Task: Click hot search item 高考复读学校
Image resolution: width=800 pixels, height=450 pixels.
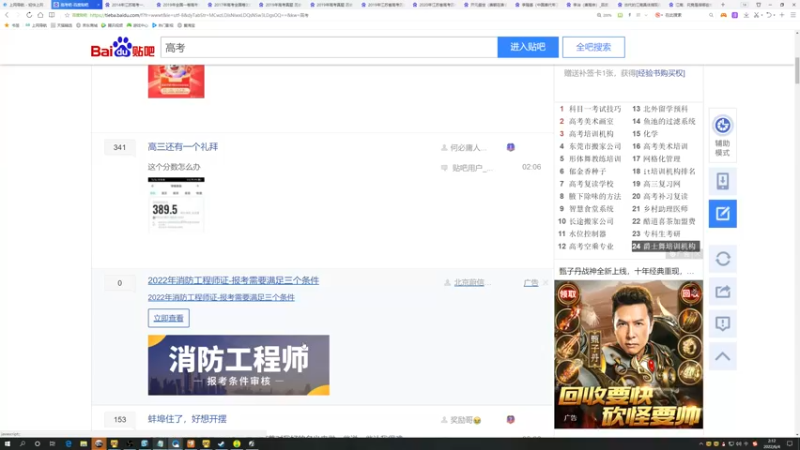Action: coord(591,184)
